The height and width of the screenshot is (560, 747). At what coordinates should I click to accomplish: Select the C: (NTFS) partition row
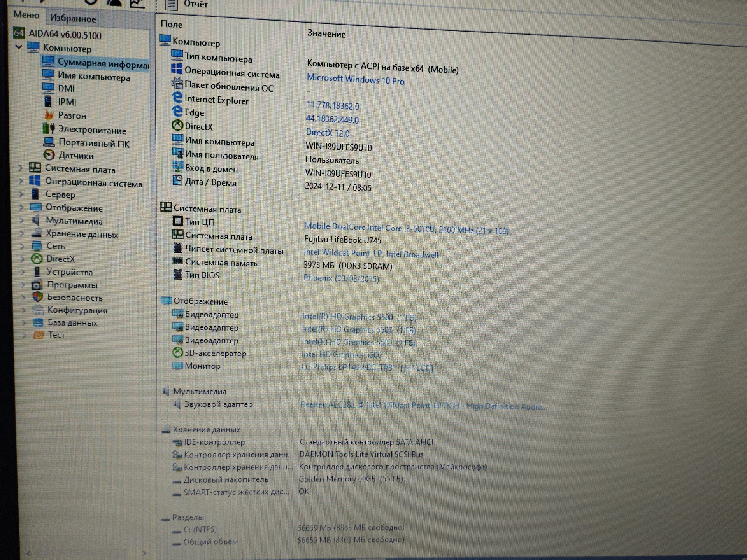click(x=288, y=528)
